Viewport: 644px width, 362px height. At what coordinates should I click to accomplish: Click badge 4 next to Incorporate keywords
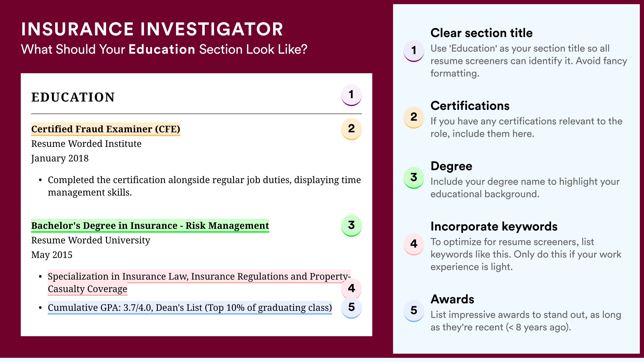tap(414, 244)
